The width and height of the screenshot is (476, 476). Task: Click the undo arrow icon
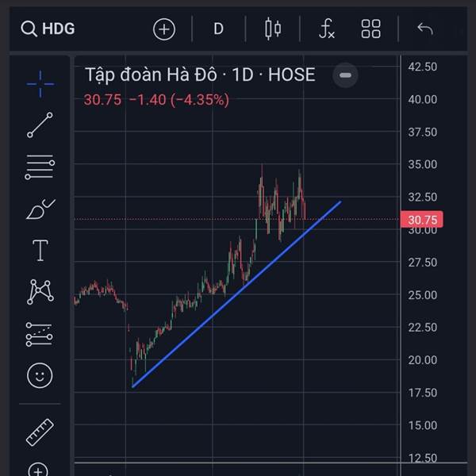coord(425,29)
